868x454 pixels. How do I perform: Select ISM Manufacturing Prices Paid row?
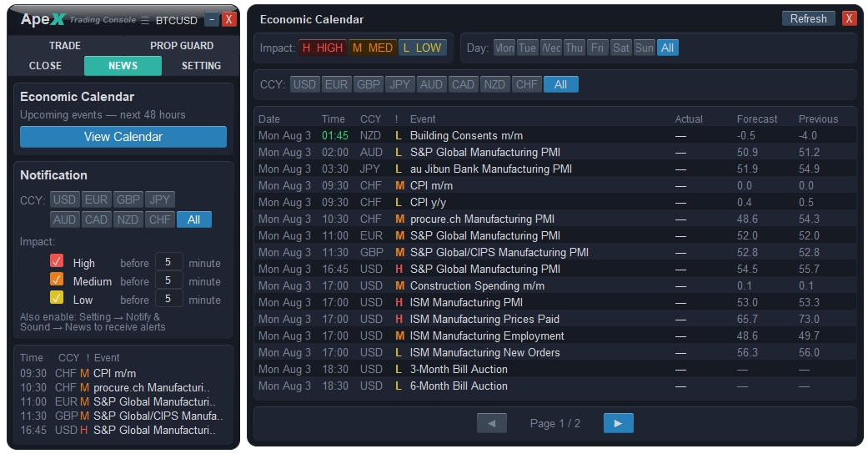pos(555,320)
